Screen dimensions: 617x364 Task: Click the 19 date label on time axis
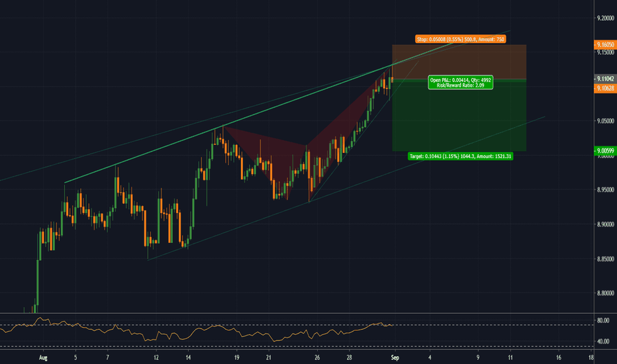236,357
